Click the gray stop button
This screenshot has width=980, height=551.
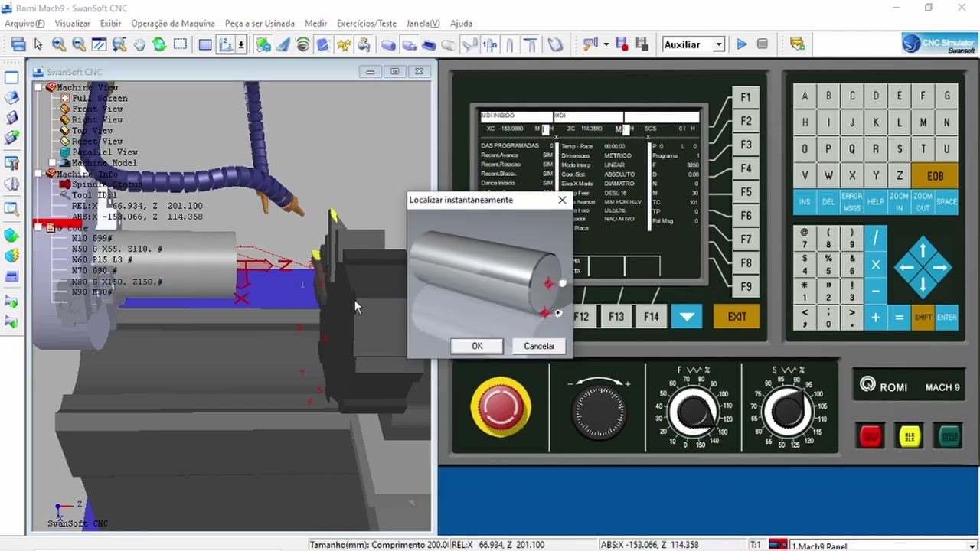coord(762,44)
